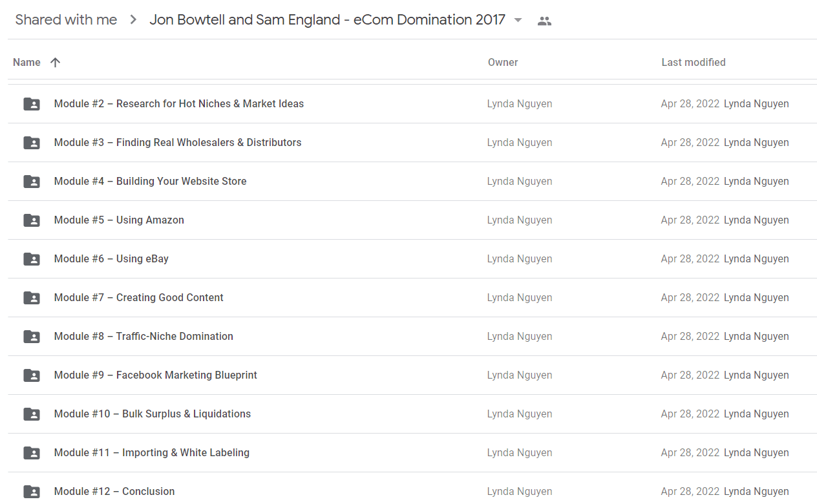Select Module #12 – Conclusion folder
This screenshot has width=817, height=504.
click(412, 488)
